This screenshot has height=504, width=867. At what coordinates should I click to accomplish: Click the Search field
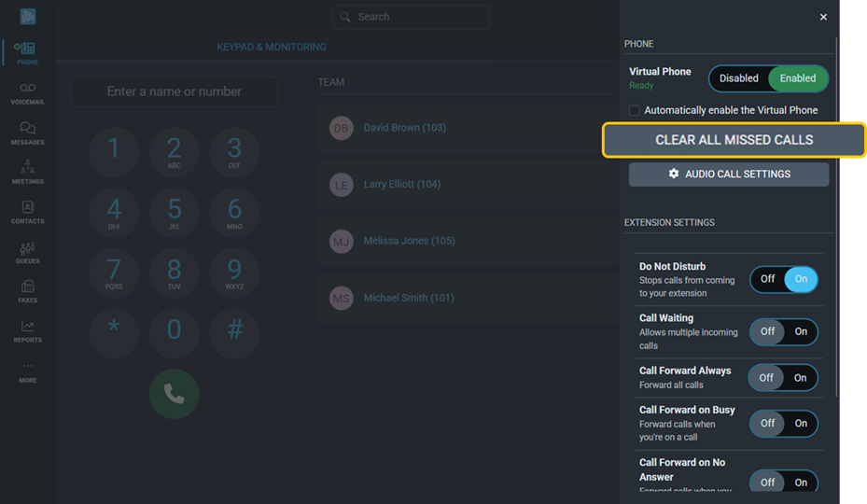tap(411, 17)
